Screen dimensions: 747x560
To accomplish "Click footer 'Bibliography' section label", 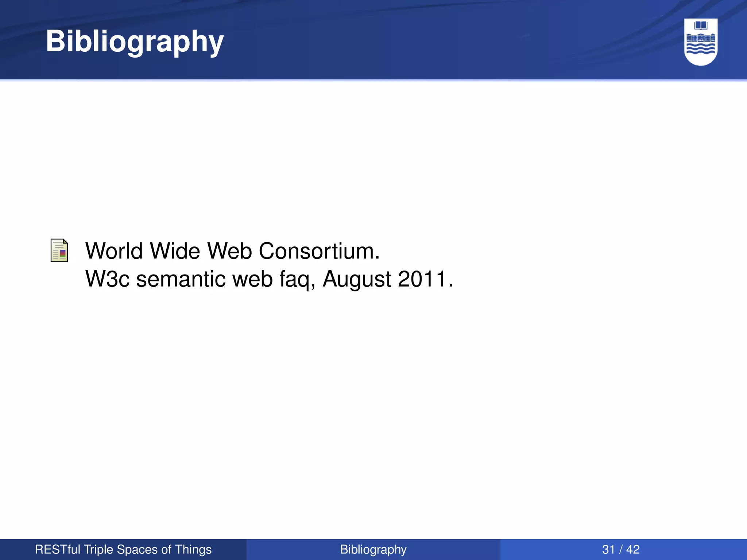I will [373, 550].
